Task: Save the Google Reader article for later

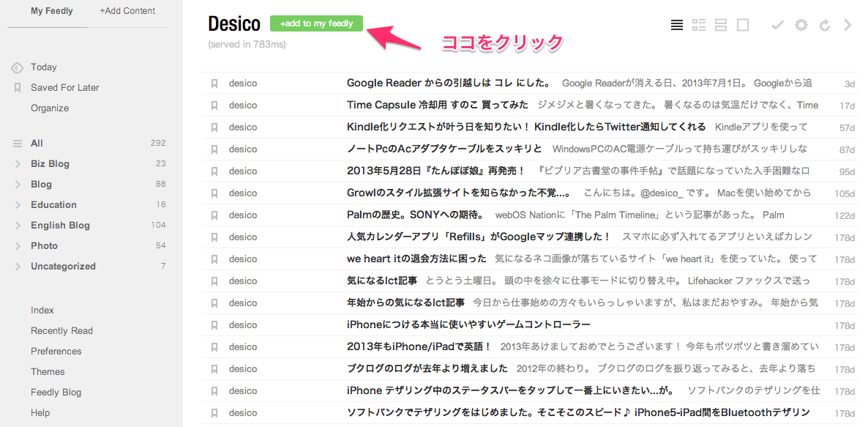Action: pyautogui.click(x=214, y=83)
